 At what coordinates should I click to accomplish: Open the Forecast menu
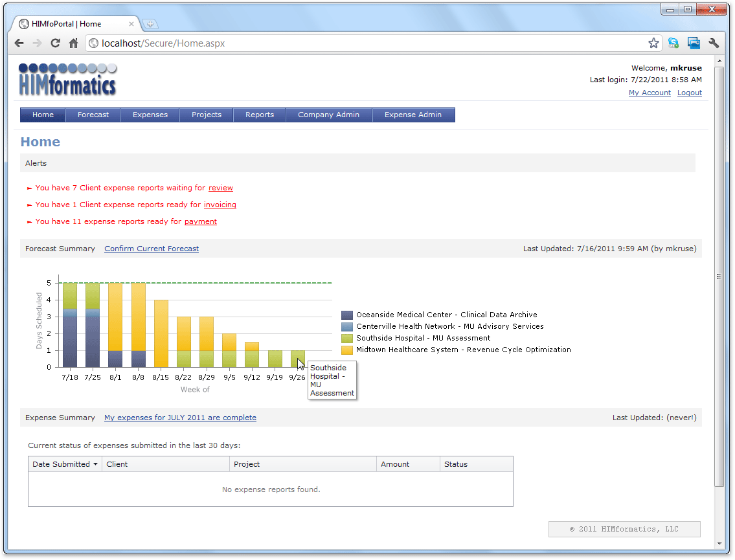click(x=93, y=115)
